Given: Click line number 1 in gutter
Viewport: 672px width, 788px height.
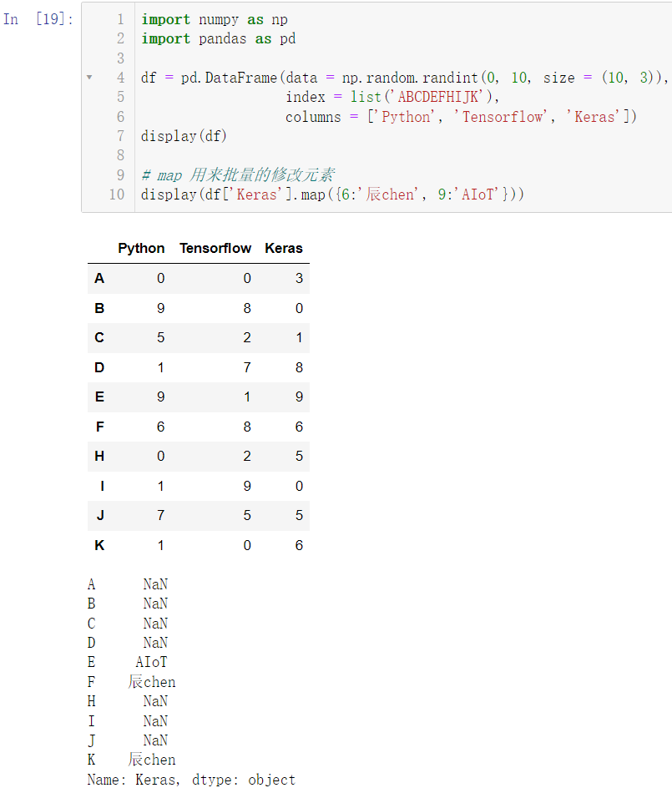Looking at the screenshot, I should point(121,19).
